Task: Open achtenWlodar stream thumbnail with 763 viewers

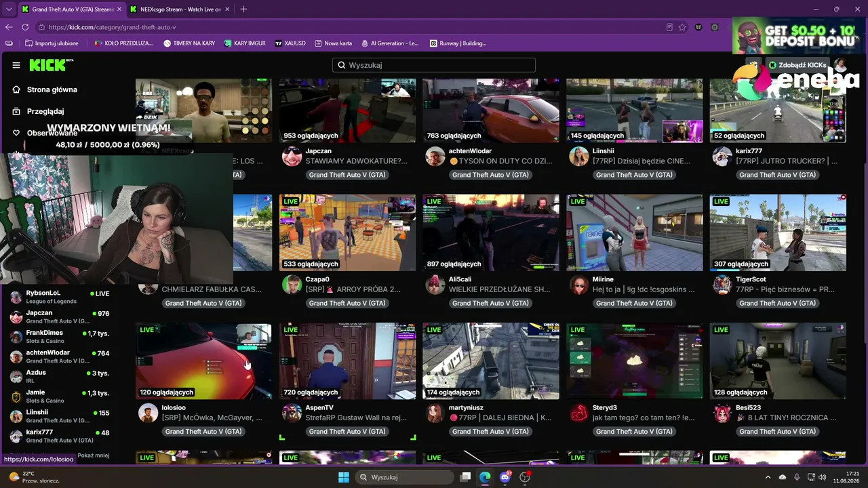Action: coord(491,110)
